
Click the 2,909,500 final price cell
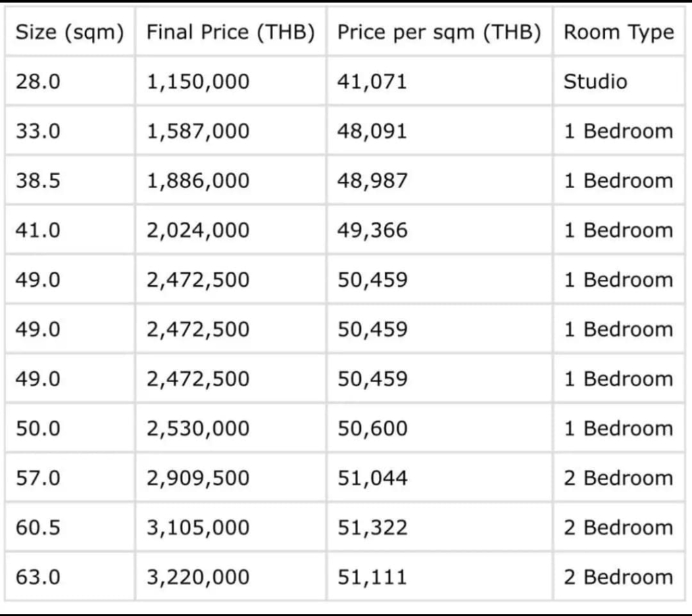[198, 478]
